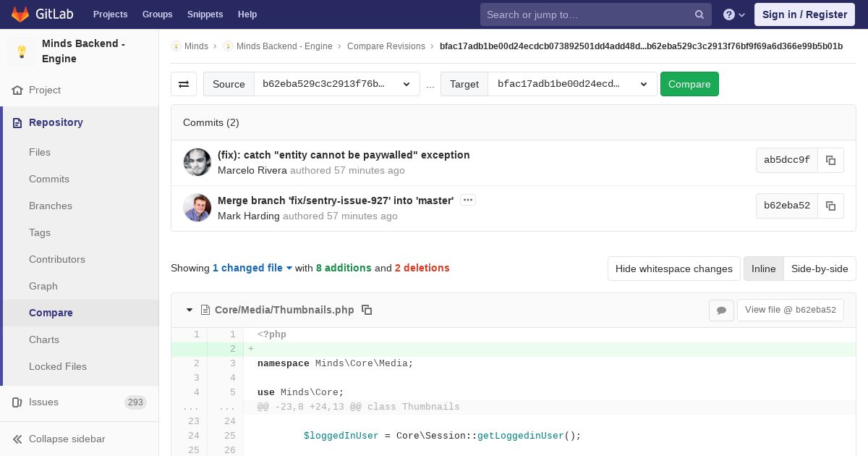The image size is (868, 456).
Task: Click Compare Revisions breadcrumb
Action: tap(386, 46)
